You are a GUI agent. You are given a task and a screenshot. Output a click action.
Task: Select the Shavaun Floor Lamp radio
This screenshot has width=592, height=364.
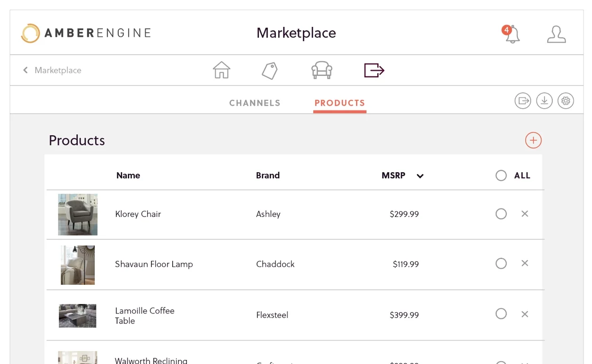coord(501,264)
